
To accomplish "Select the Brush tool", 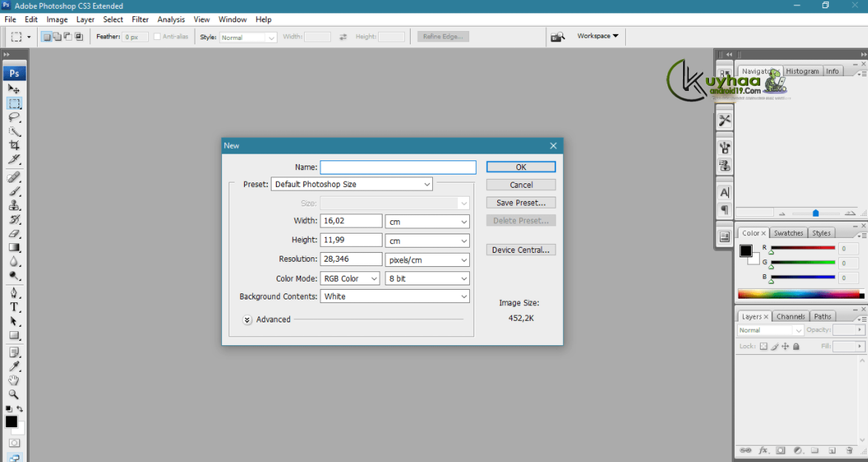I will pos(14,191).
